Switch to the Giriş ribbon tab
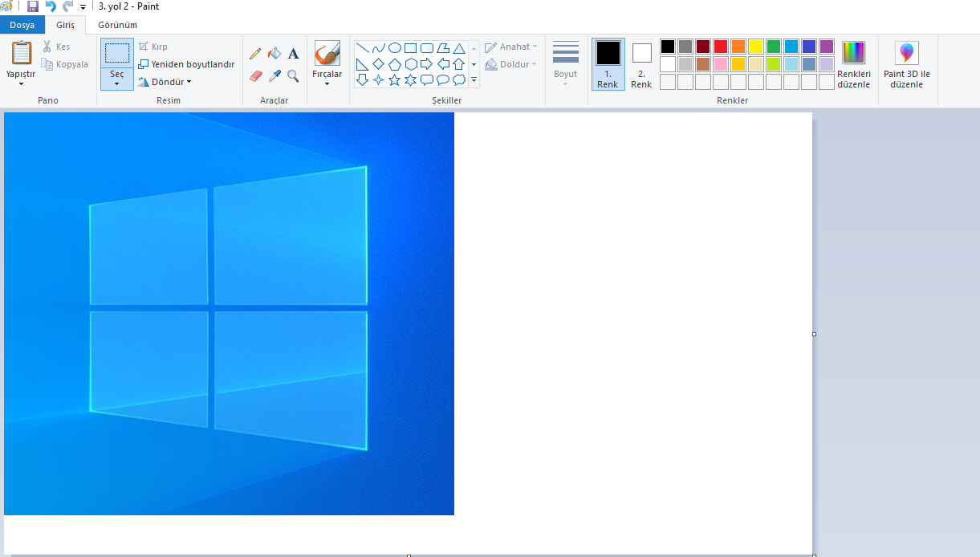Screen dimensions: 980x557 coord(65,25)
